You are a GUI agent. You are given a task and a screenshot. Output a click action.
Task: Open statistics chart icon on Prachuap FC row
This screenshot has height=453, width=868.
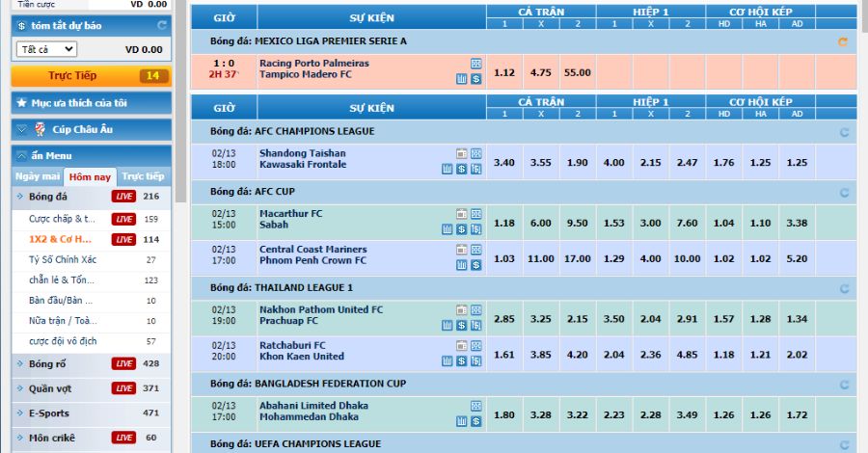click(448, 326)
